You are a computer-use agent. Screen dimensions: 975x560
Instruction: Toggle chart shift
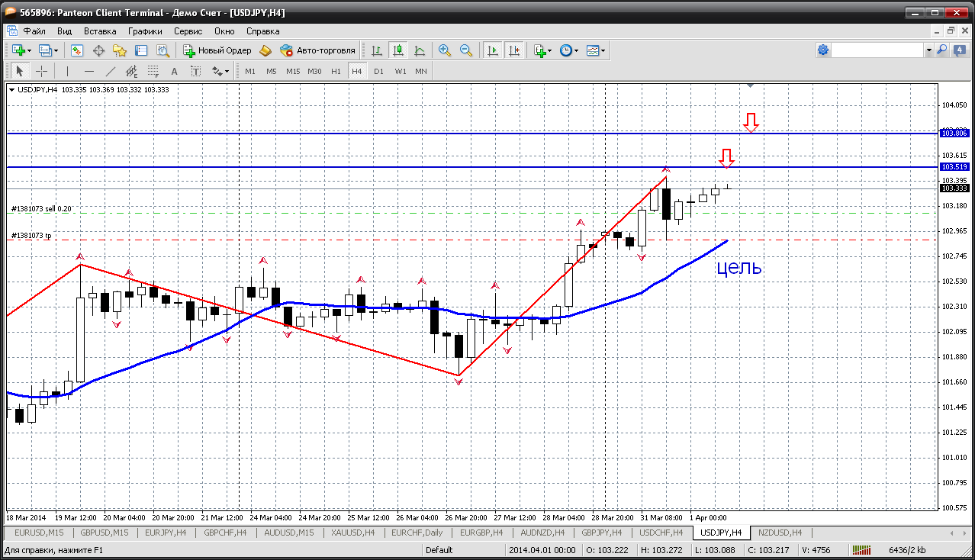point(514,50)
